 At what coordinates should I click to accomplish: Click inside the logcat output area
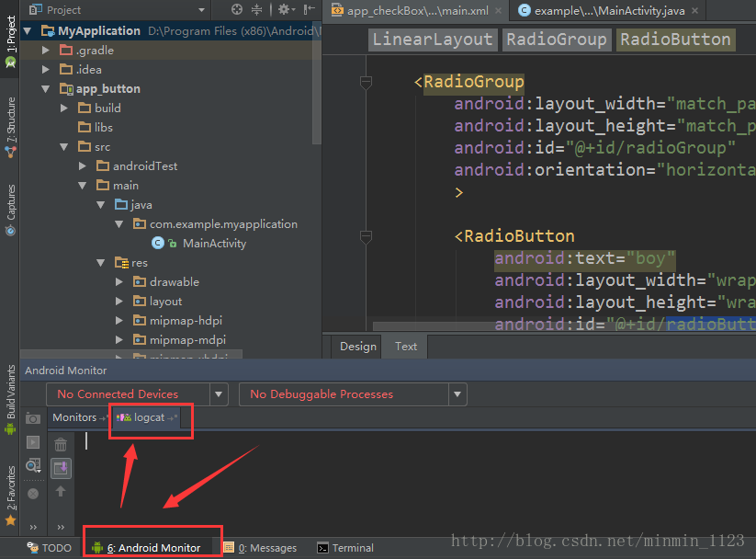click(414, 483)
